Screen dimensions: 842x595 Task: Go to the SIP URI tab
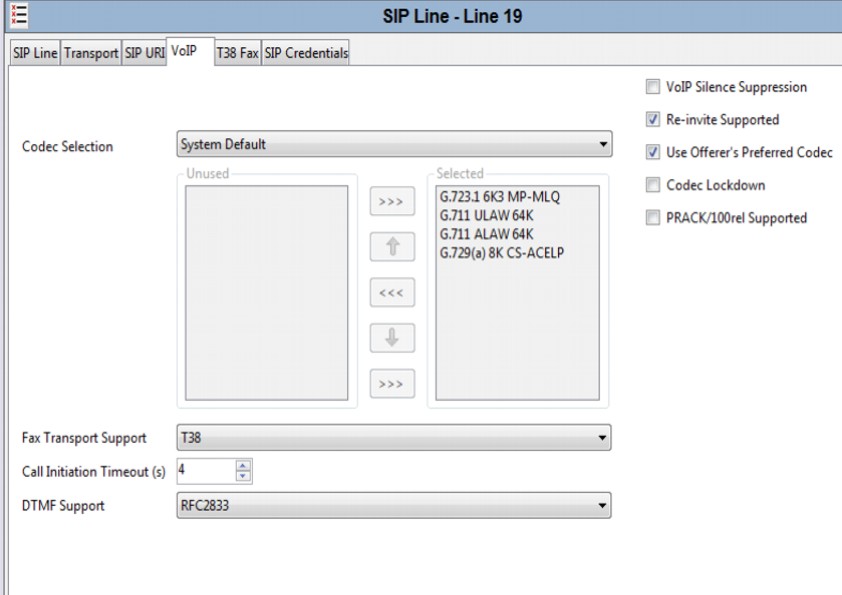144,53
